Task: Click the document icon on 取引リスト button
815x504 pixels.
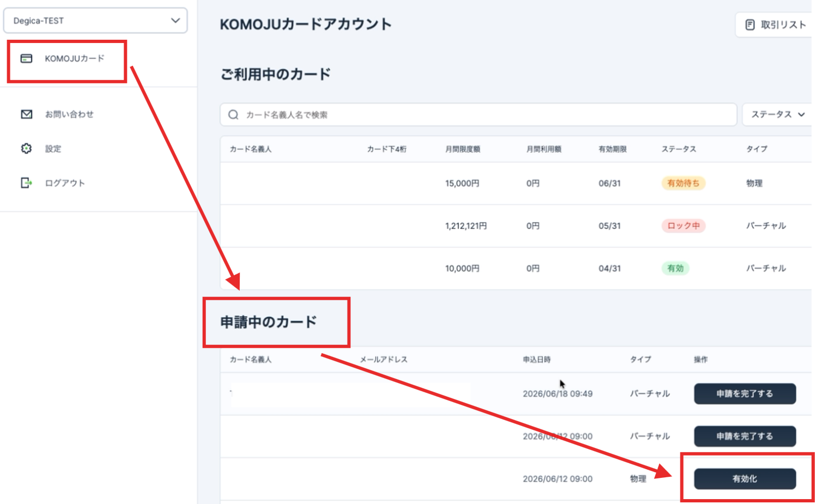Action: pos(750,25)
